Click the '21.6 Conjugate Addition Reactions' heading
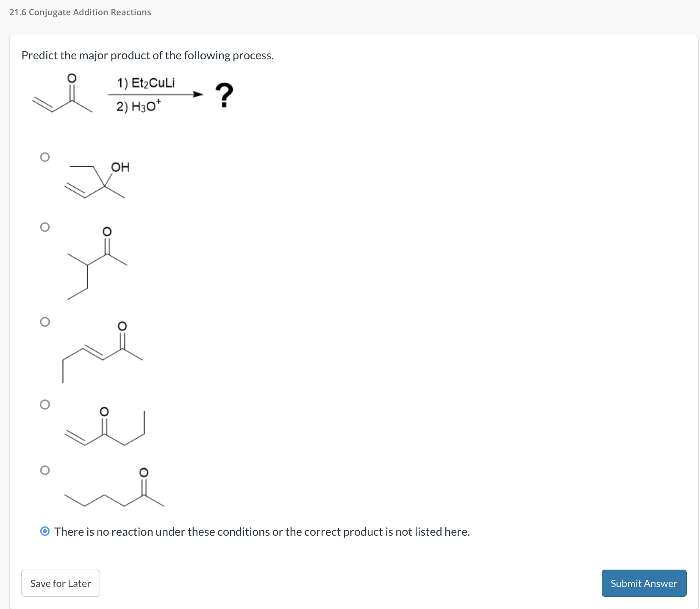Screen dimensions: 700x609 coord(80,12)
